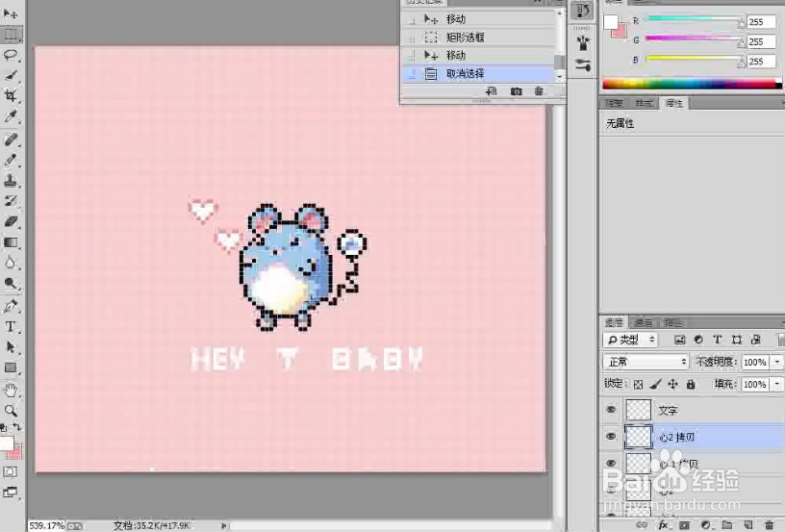Toggle Quick Mask mode
Image resolution: width=785 pixels, height=532 pixels.
coord(10,471)
